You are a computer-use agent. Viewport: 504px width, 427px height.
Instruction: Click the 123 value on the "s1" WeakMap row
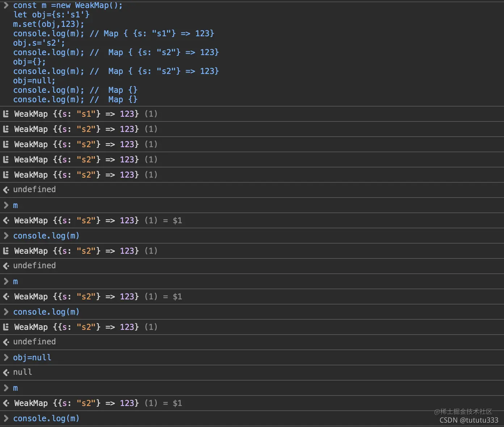point(127,114)
